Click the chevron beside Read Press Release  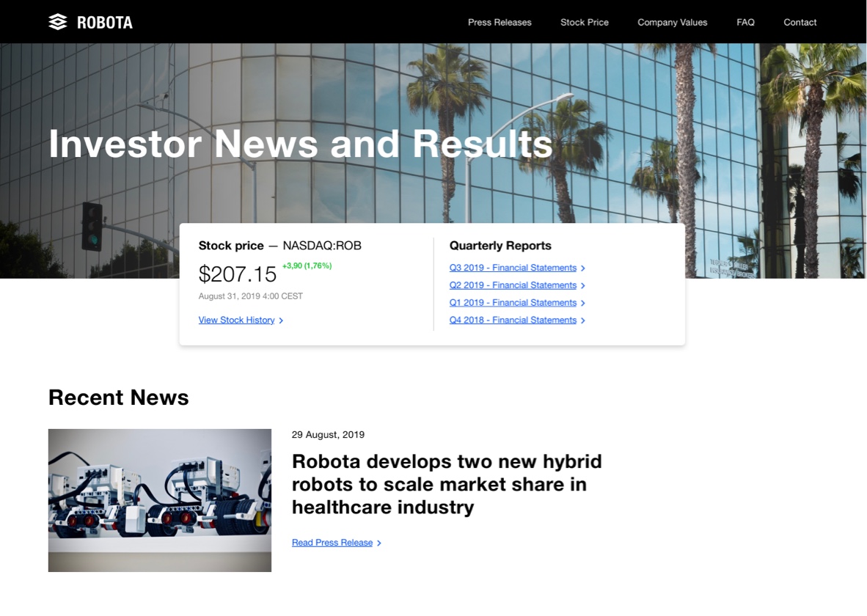pos(379,543)
